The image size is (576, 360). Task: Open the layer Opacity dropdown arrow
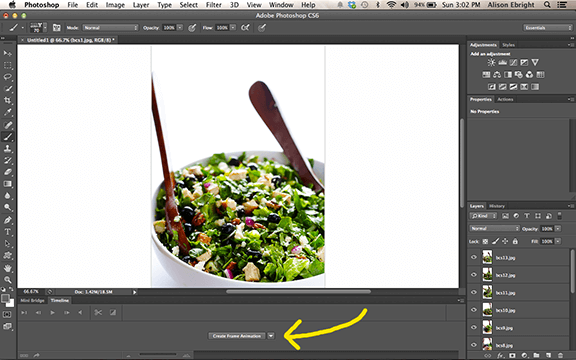point(558,228)
